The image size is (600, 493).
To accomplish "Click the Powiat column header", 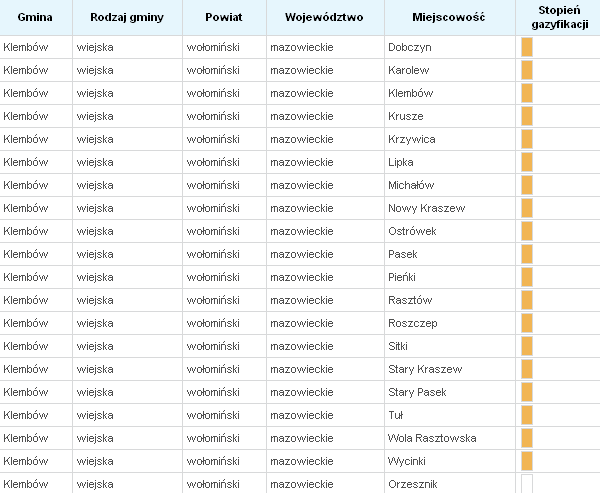I will point(224,18).
